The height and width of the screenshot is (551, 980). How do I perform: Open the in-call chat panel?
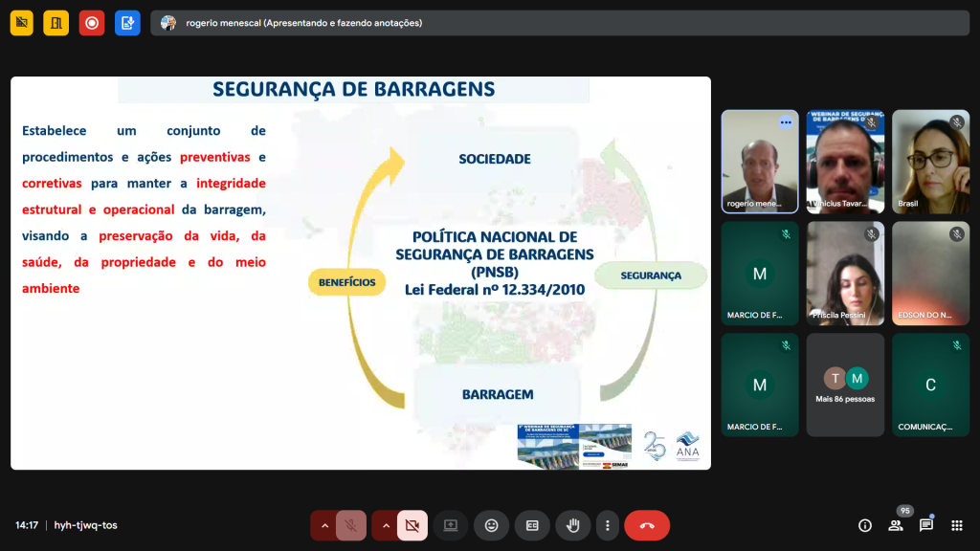926,525
